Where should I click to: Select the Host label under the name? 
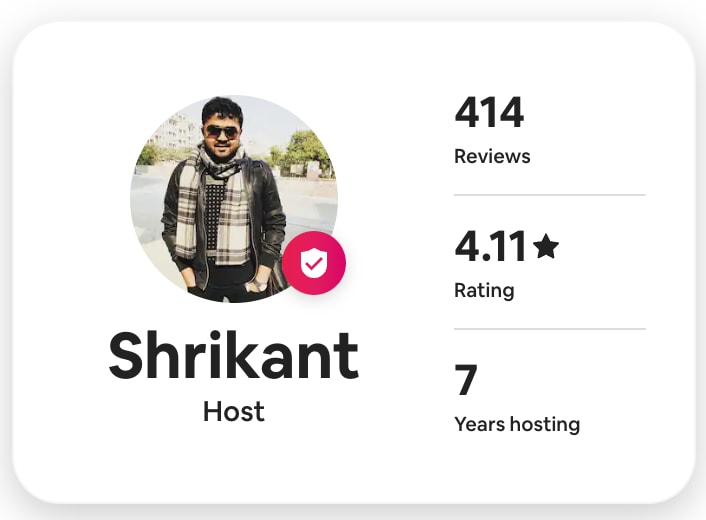pos(233,411)
